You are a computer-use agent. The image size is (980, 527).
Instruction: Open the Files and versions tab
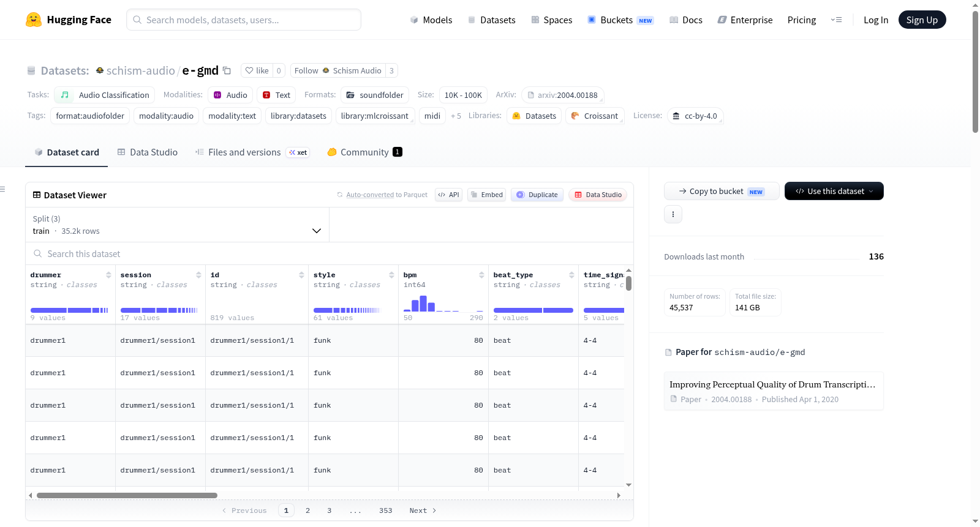pos(252,152)
